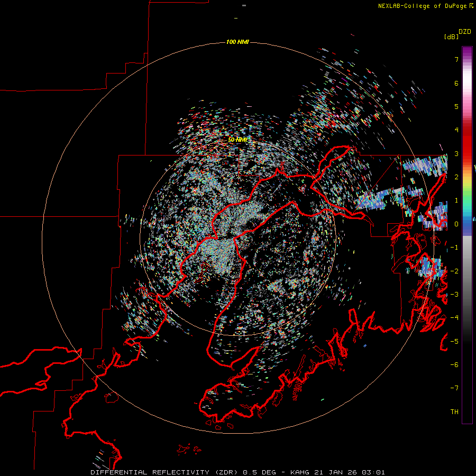Click the -1 value on color scale
476x476 pixels.
pos(454,248)
